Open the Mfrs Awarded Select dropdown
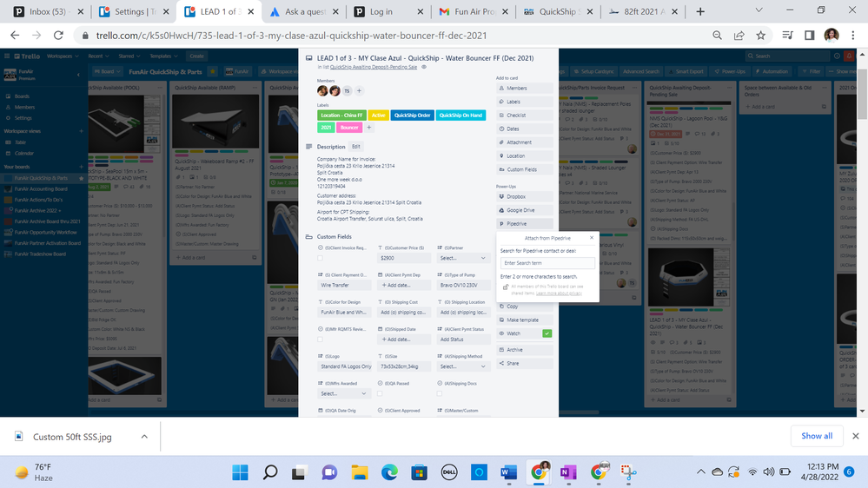The image size is (868, 488). [x=343, y=393]
